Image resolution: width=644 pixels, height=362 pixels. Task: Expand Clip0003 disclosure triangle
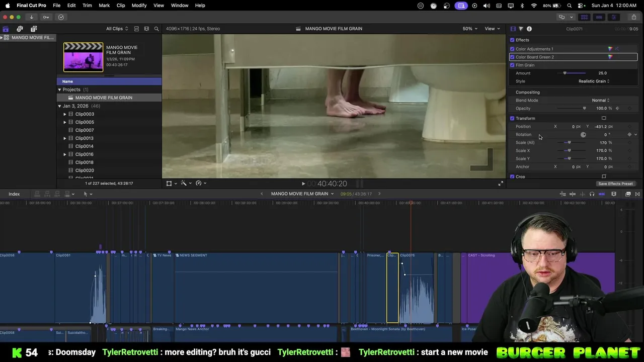point(65,114)
